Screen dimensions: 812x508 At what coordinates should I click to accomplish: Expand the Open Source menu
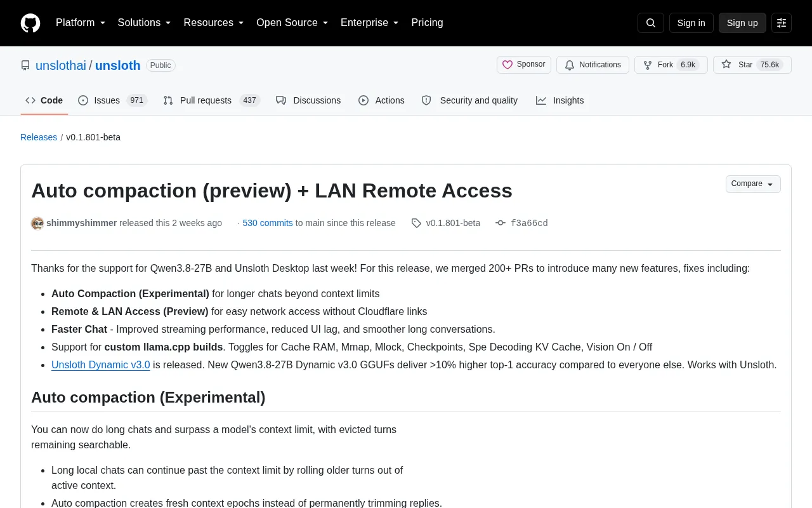pos(292,23)
